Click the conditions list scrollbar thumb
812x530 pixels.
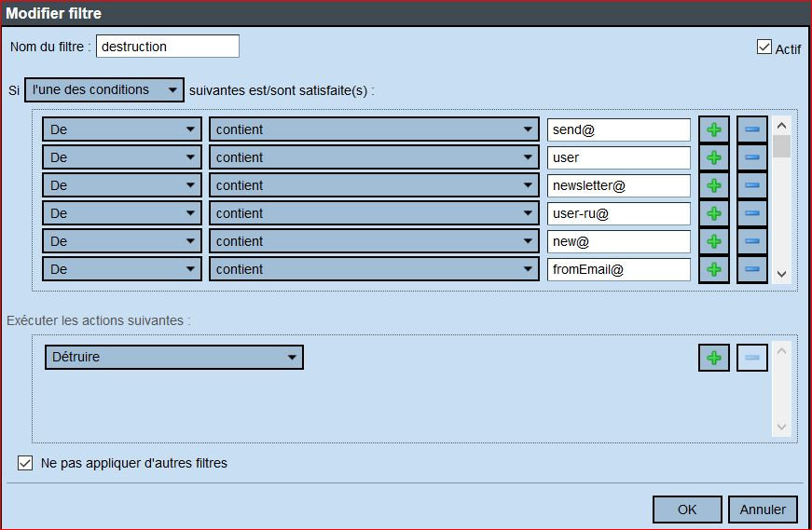(781, 146)
